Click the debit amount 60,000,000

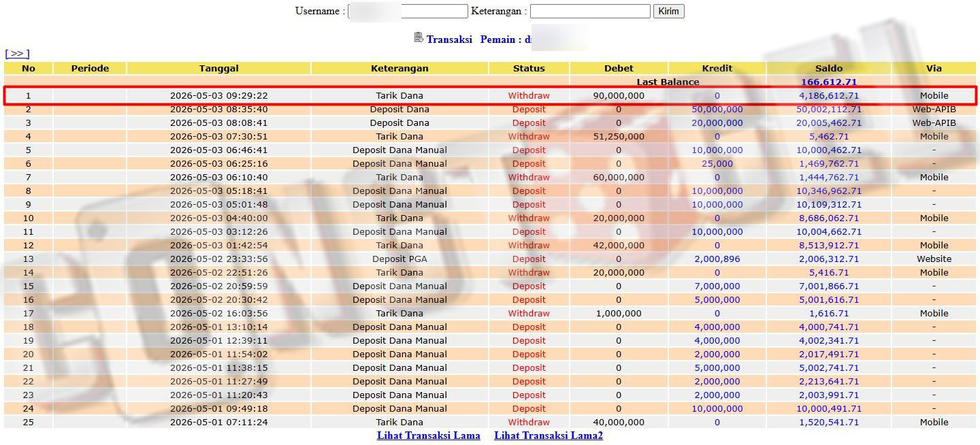pyautogui.click(x=619, y=177)
